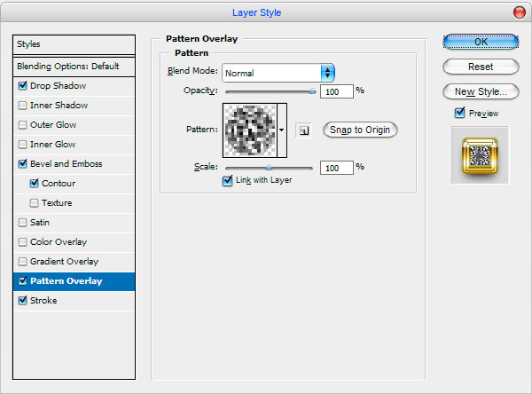Enable the Gradient Overlay checkbox

coord(23,262)
